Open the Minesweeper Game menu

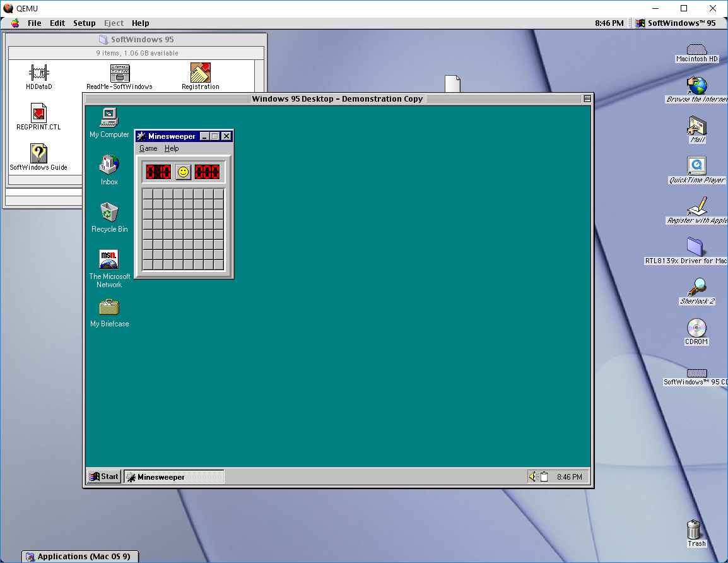pyautogui.click(x=148, y=149)
